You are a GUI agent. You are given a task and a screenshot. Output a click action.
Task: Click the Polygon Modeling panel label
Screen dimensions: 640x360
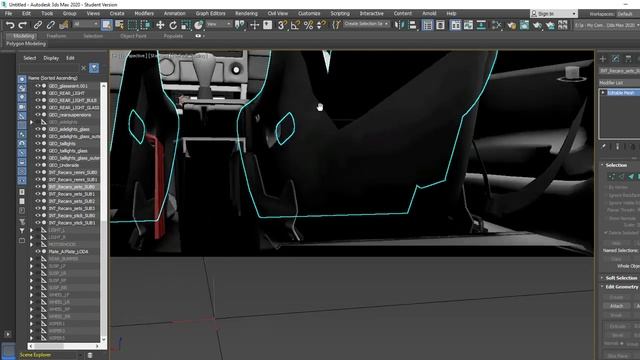tap(26, 44)
